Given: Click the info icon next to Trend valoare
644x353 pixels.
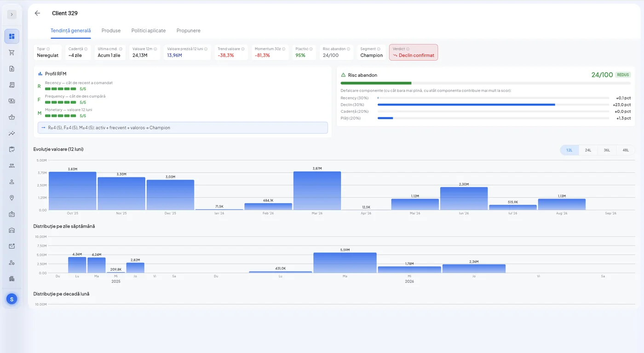Looking at the screenshot, I should 243,49.
